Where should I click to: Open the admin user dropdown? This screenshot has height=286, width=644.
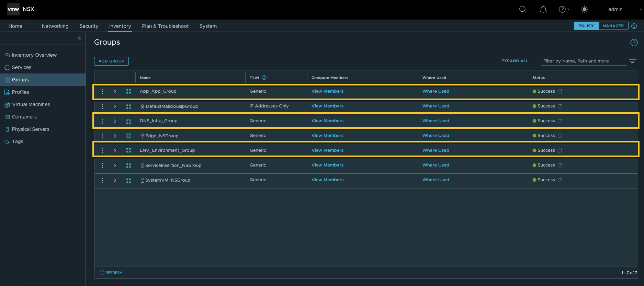(624, 9)
